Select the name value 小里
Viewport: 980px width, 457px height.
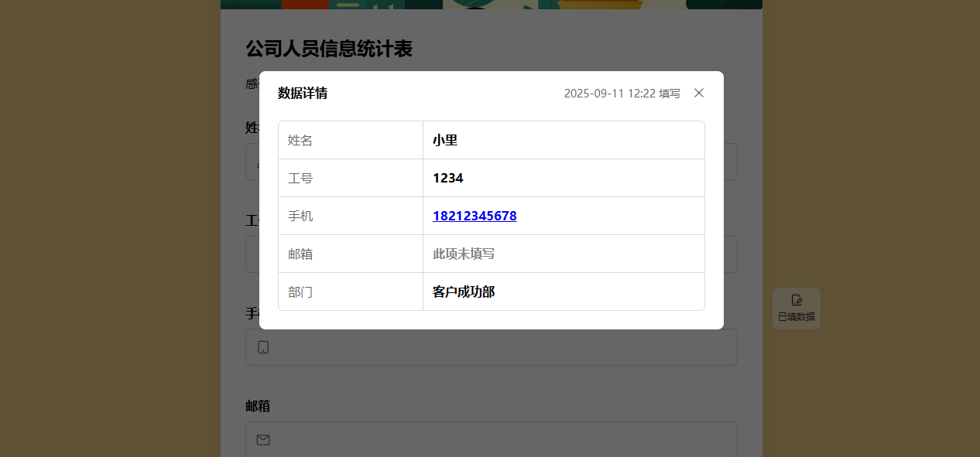pos(445,140)
